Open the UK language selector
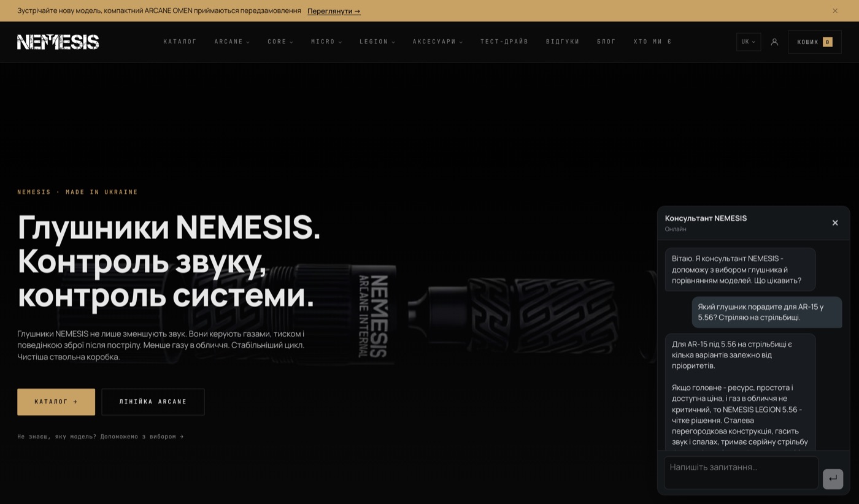Screen dimensions: 859x504 pos(749,42)
